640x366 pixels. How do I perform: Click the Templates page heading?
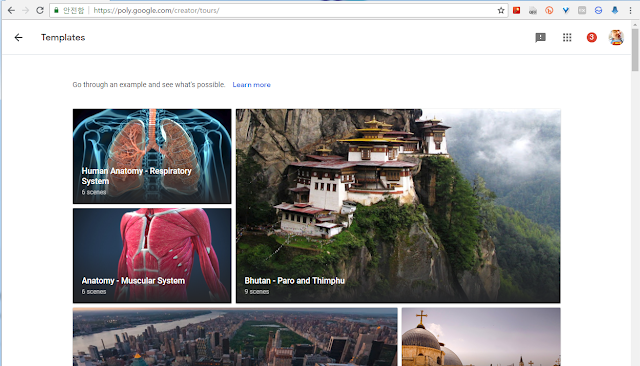[x=63, y=38]
